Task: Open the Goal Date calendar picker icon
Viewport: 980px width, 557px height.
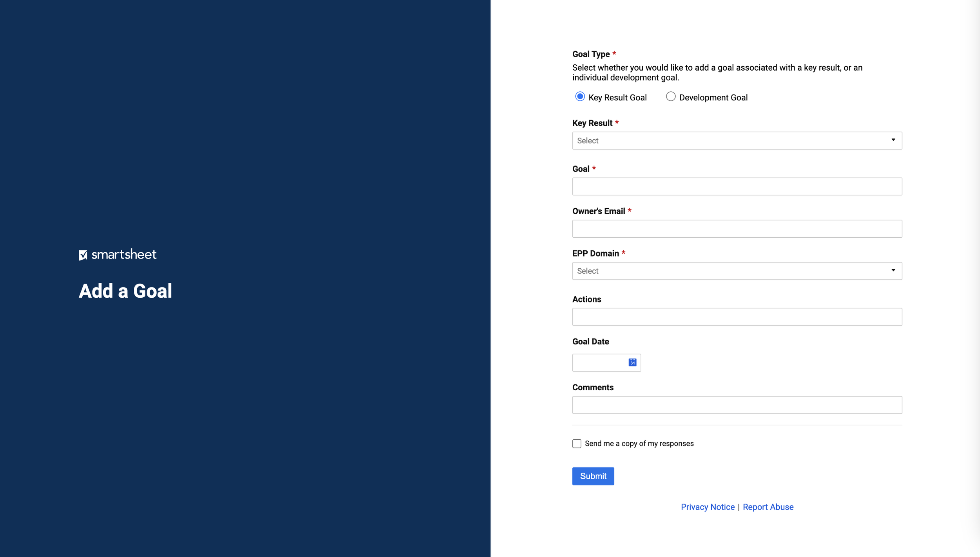Action: point(632,362)
